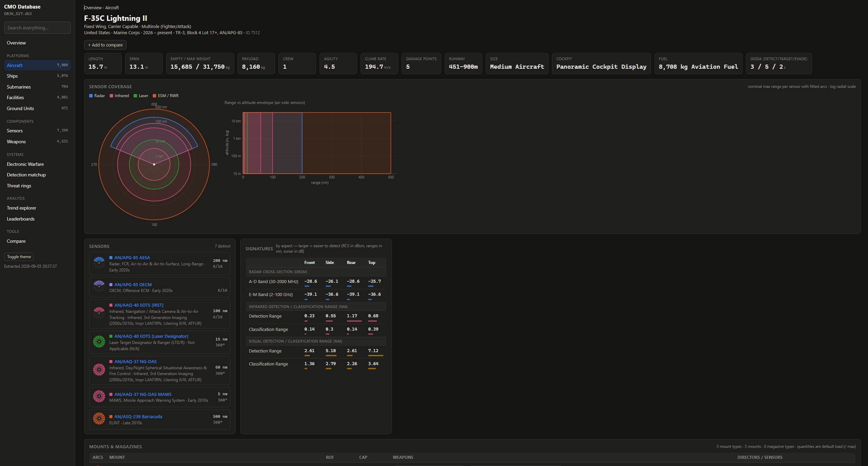Open the Ships platform list

coord(37,76)
